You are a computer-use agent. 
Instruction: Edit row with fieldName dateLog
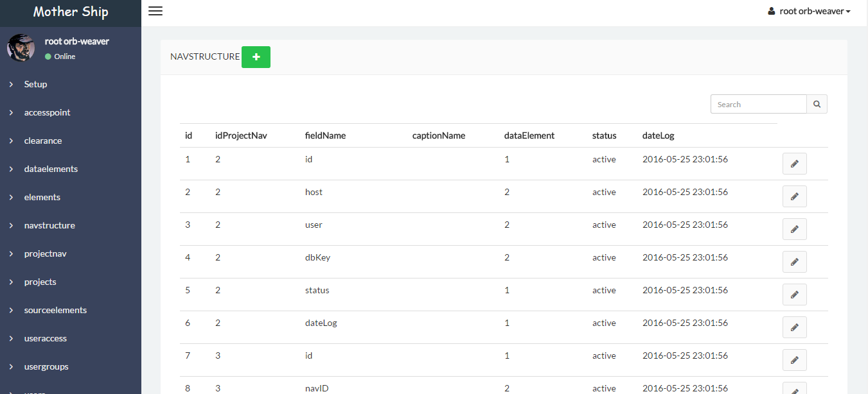click(x=794, y=327)
